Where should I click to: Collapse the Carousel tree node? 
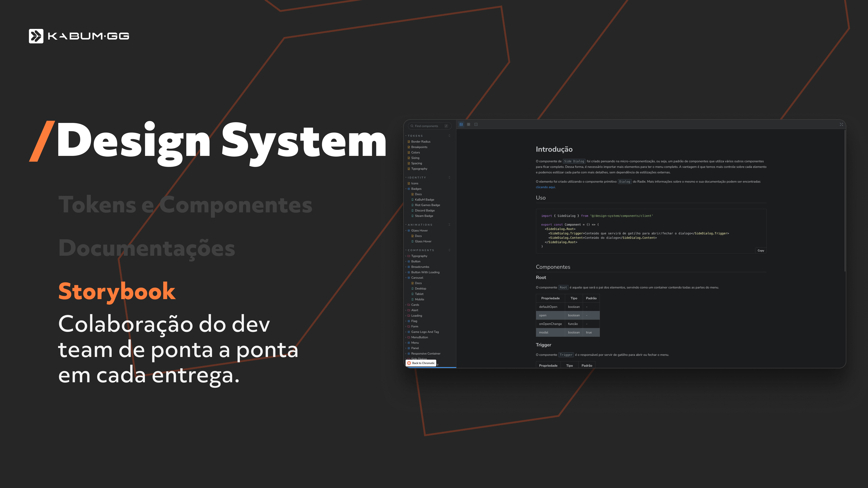click(x=406, y=278)
